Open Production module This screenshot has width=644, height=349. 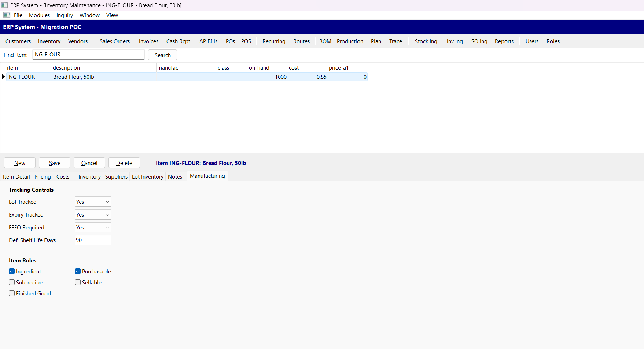[350, 41]
